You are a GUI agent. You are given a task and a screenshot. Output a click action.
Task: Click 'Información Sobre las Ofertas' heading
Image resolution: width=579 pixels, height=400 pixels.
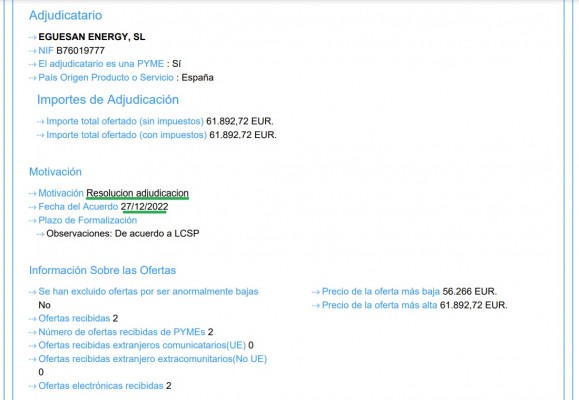[103, 270]
